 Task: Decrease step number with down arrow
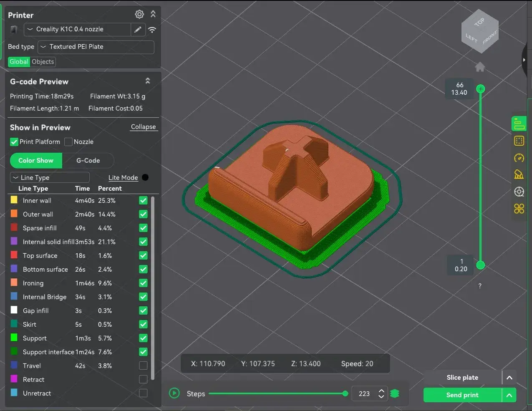[381, 396]
